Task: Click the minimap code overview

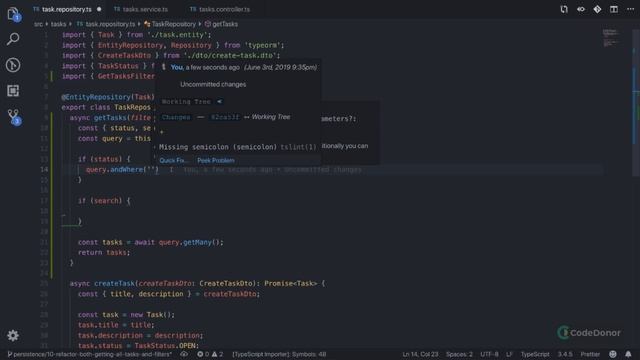Action: (611, 38)
